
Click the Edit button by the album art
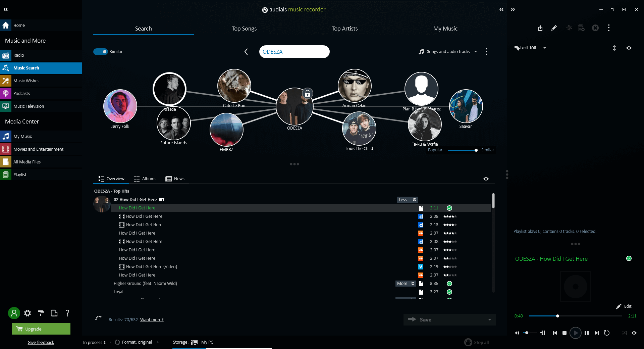point(624,306)
